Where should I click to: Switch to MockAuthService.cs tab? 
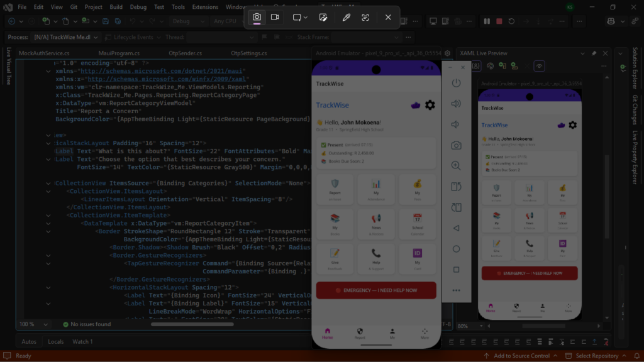44,53
